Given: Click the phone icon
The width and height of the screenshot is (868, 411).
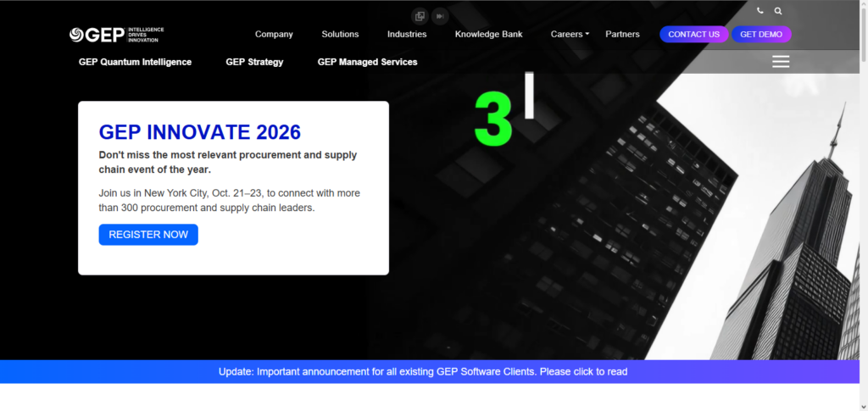Looking at the screenshot, I should 760,10.
